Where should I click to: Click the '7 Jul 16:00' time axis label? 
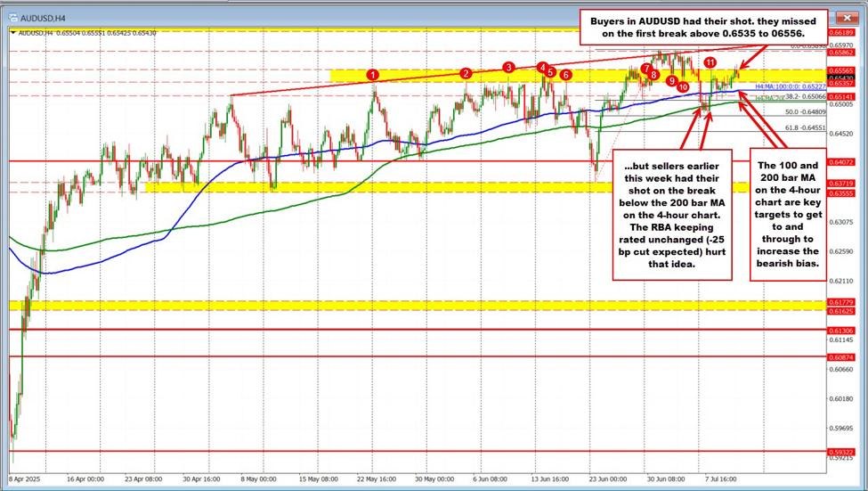click(x=721, y=479)
